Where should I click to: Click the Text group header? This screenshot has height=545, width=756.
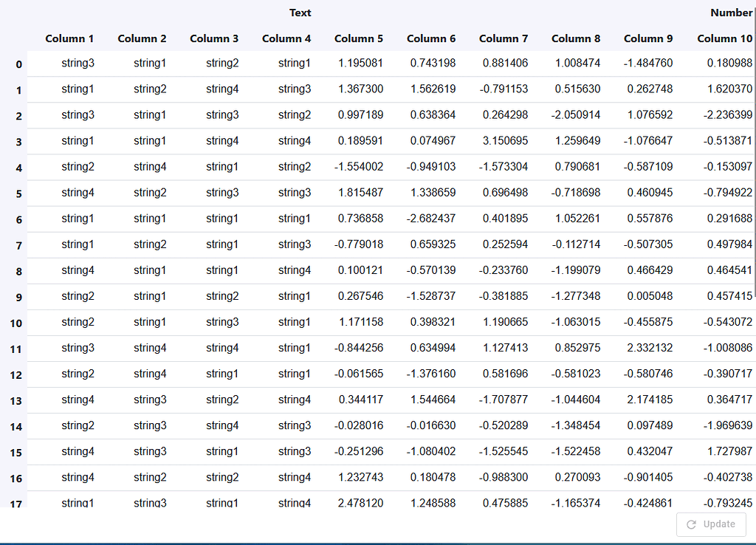pyautogui.click(x=300, y=13)
